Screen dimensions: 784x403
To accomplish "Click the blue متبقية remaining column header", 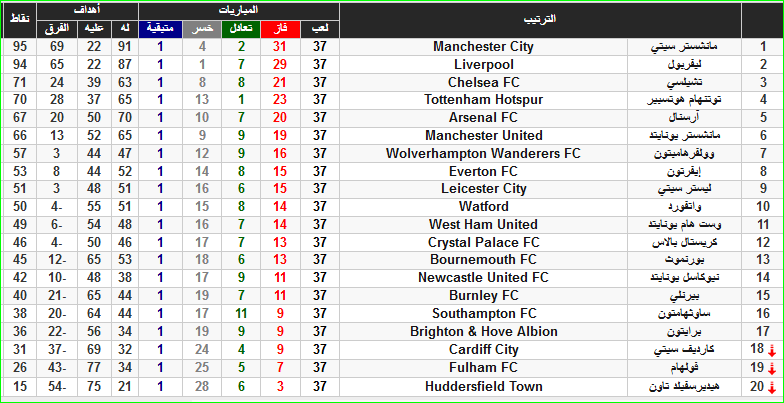I will [160, 29].
